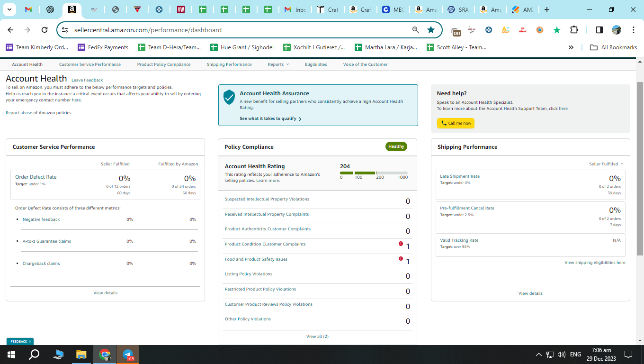The image size is (644, 364).
Task: Open Telegram from the taskbar
Action: click(127, 355)
